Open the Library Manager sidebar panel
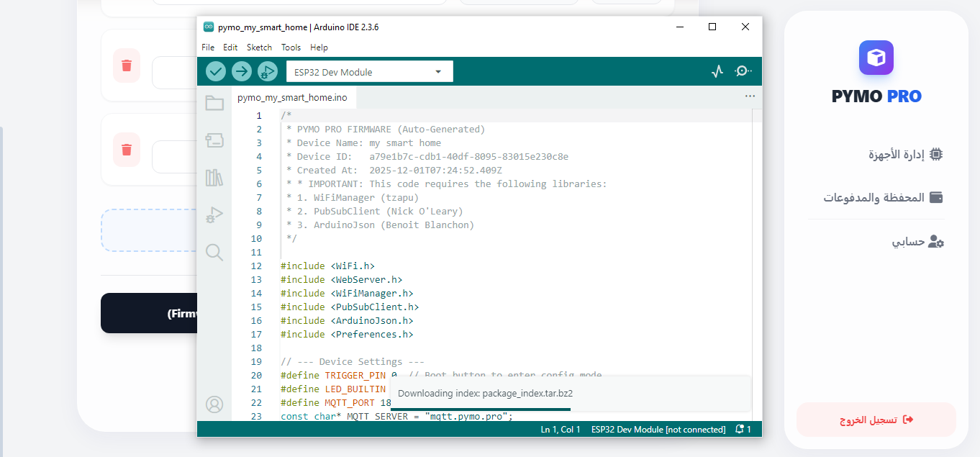 tap(214, 178)
